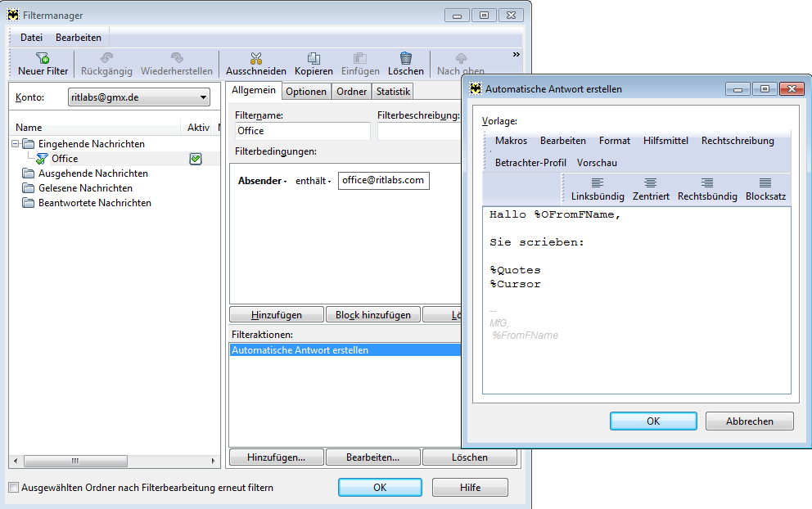Click OK in Filtermanager window
This screenshot has width=812, height=509.
point(380,487)
